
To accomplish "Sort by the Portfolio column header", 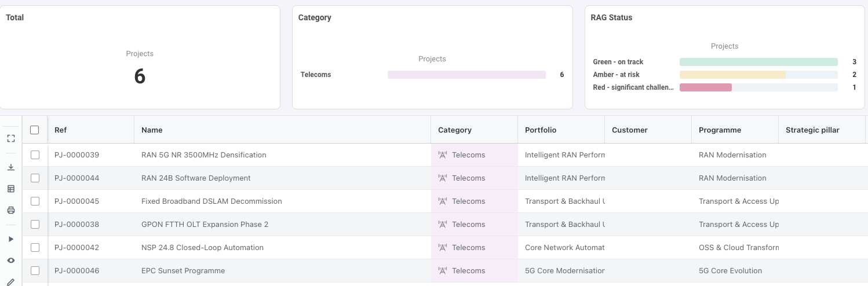I will tap(561, 130).
